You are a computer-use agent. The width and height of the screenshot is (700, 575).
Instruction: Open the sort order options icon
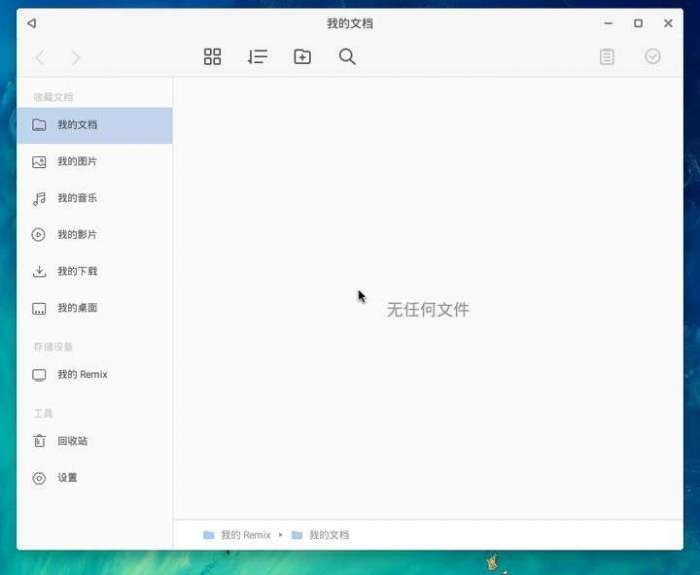258,57
